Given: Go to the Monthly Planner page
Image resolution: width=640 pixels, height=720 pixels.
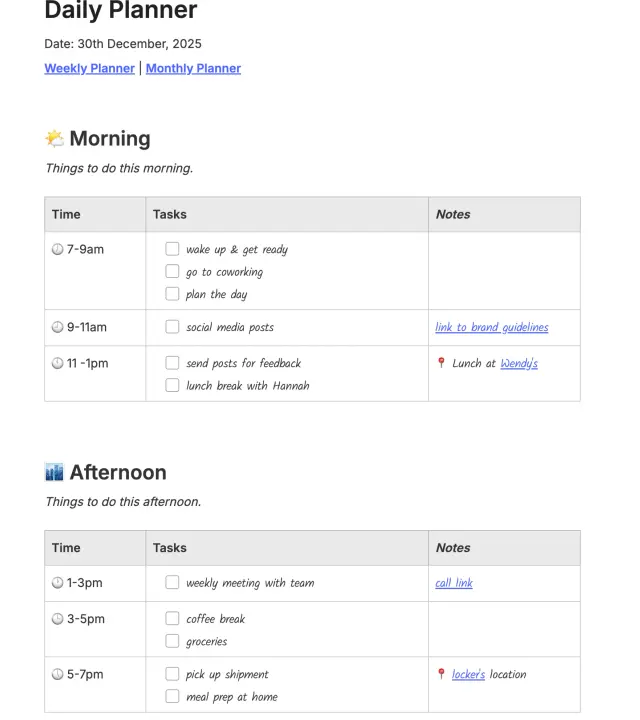Looking at the screenshot, I should pyautogui.click(x=193, y=69).
